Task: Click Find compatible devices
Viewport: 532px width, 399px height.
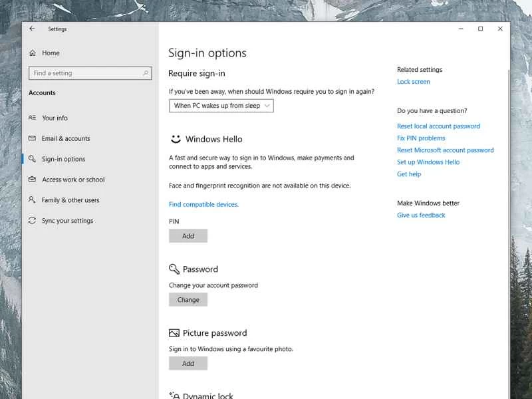Action: (203, 204)
